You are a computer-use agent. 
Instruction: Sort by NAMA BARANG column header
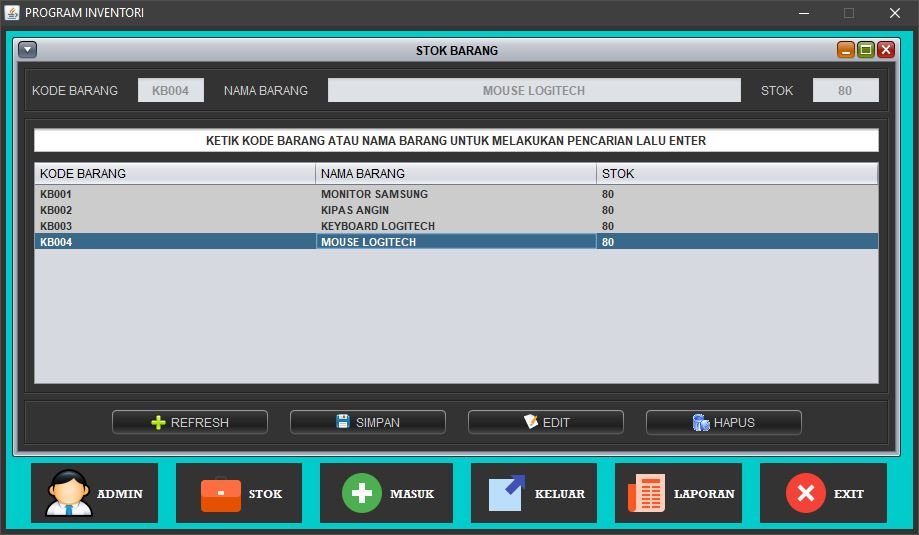tap(456, 174)
